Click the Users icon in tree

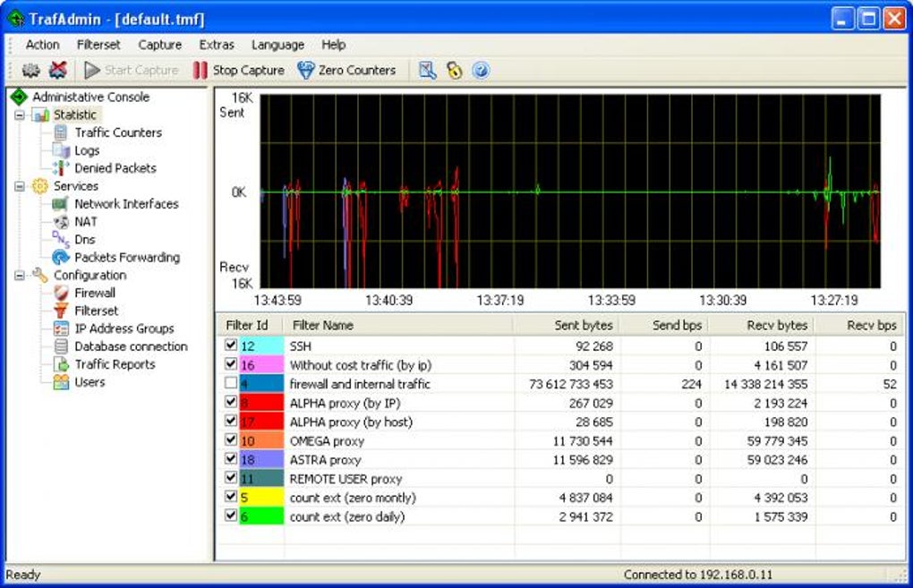[x=61, y=382]
